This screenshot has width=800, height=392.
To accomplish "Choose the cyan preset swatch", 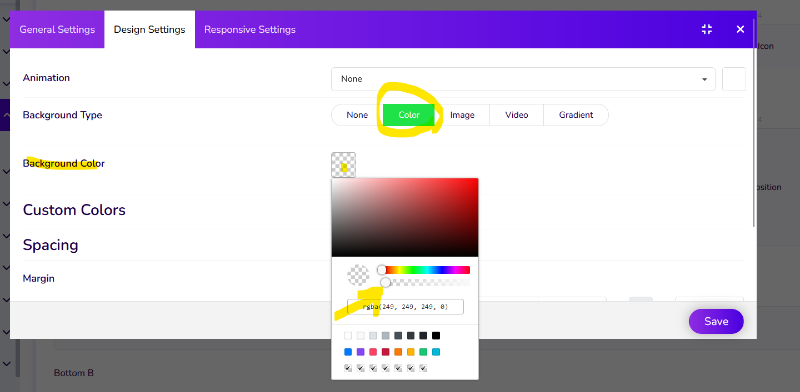I will (x=436, y=352).
